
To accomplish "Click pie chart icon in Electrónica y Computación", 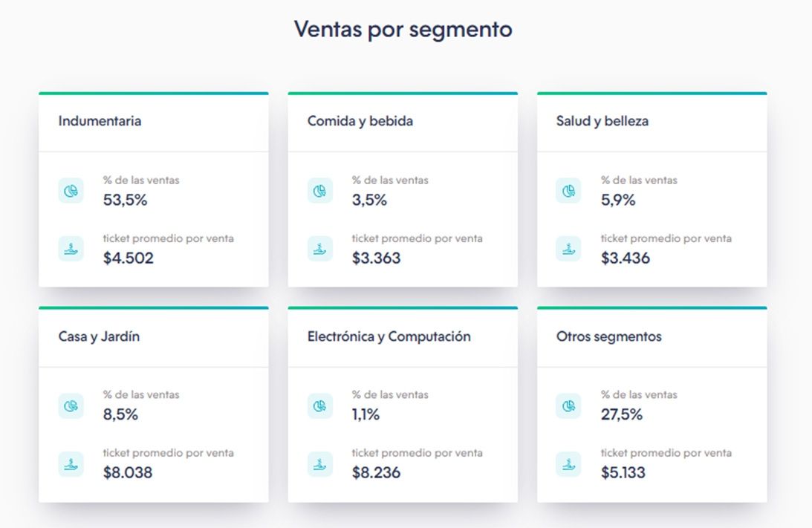I will 320,405.
